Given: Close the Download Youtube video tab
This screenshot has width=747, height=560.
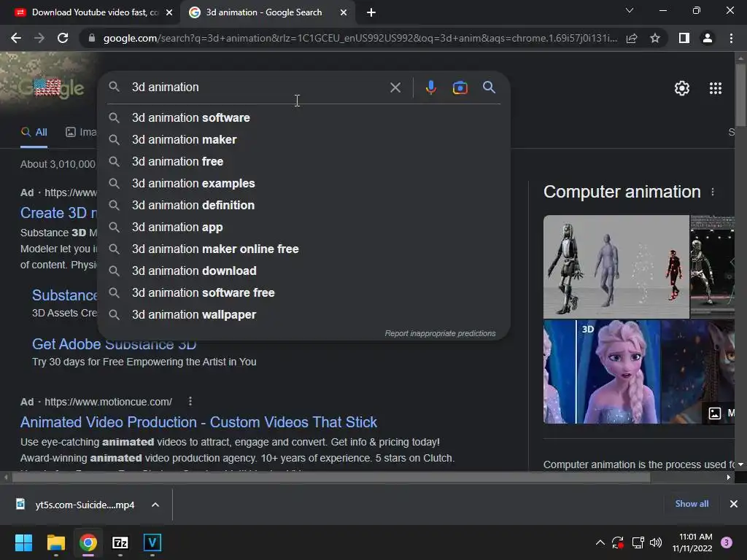Looking at the screenshot, I should click(x=169, y=12).
